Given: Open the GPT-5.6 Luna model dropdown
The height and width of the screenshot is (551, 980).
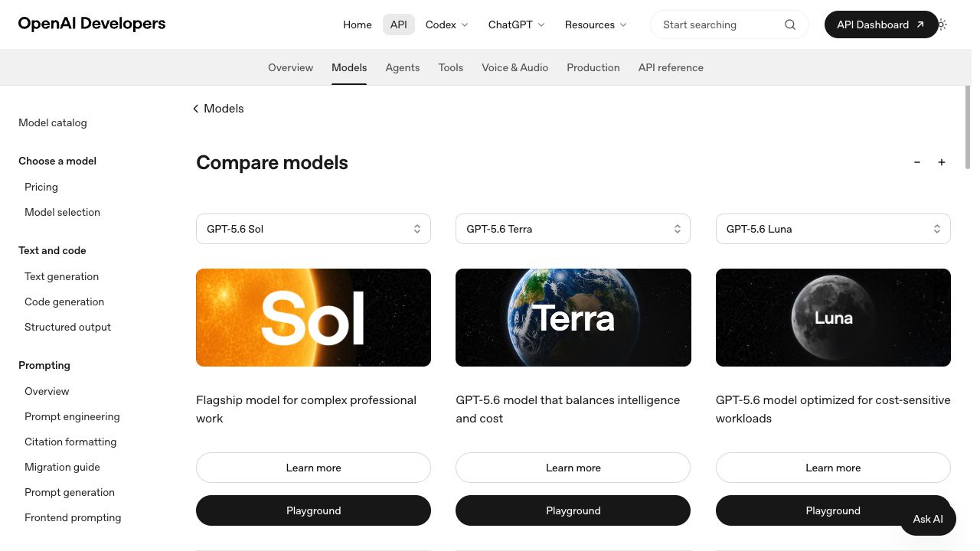Looking at the screenshot, I should tap(833, 229).
